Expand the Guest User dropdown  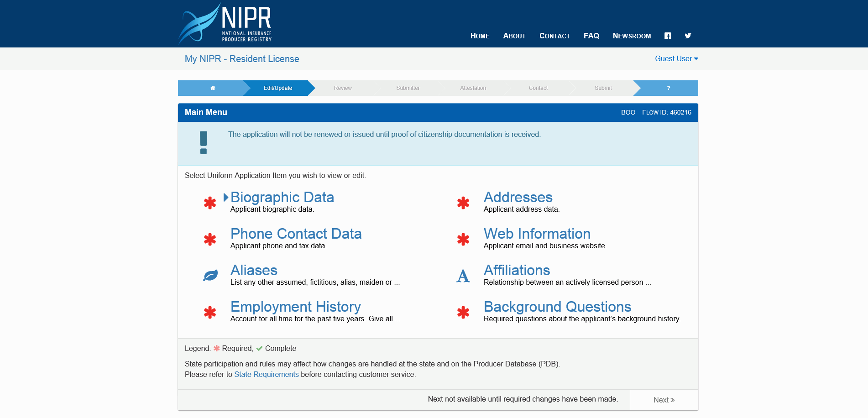676,58
